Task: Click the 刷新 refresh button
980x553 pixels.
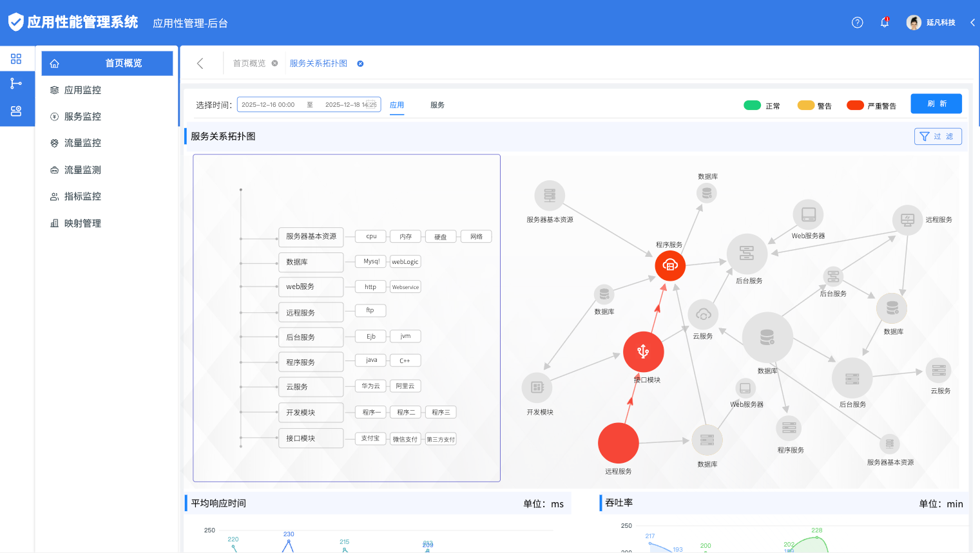Action: point(936,104)
